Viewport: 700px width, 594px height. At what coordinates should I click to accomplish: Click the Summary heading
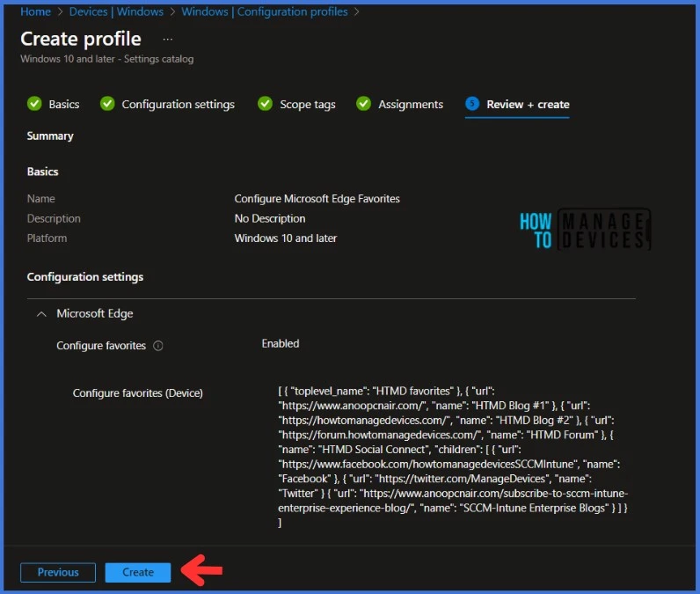(x=50, y=136)
